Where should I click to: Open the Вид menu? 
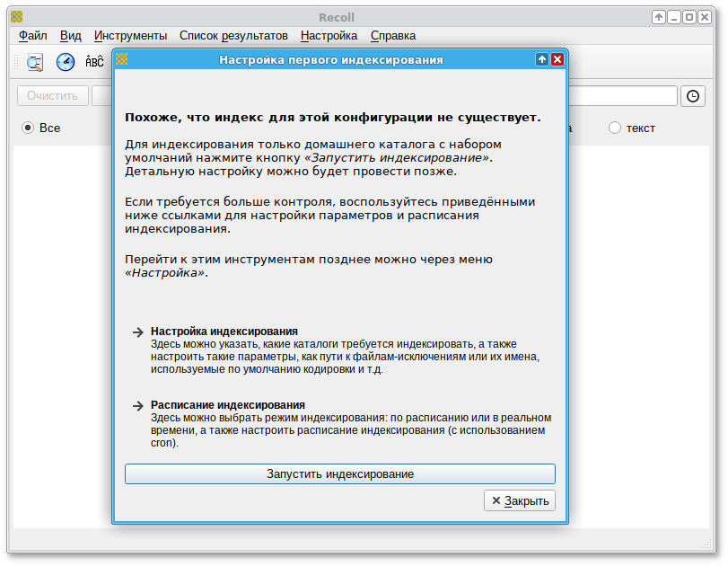point(71,36)
